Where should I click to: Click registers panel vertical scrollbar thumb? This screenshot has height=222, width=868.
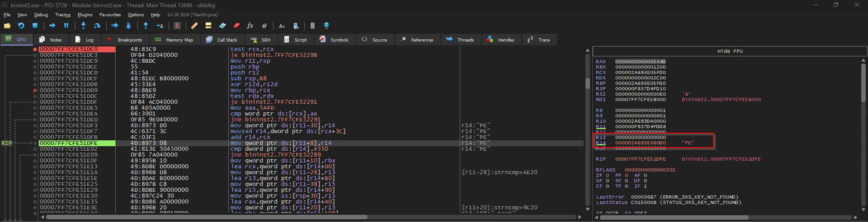(x=863, y=82)
